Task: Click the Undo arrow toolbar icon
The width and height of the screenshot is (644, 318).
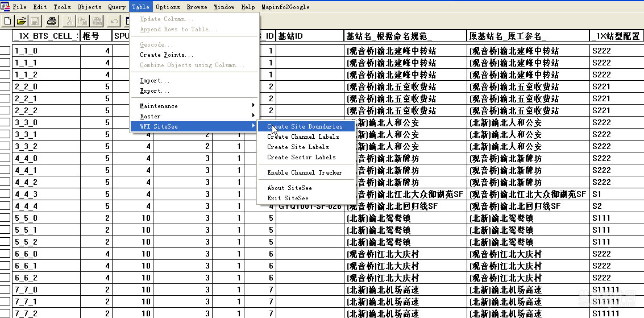Action: pyautogui.click(x=114, y=20)
